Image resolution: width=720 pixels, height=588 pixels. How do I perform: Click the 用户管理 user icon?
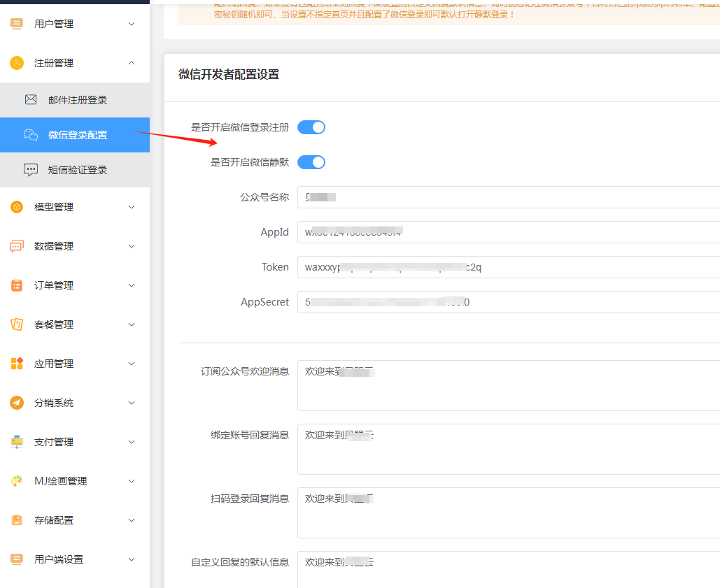point(15,23)
